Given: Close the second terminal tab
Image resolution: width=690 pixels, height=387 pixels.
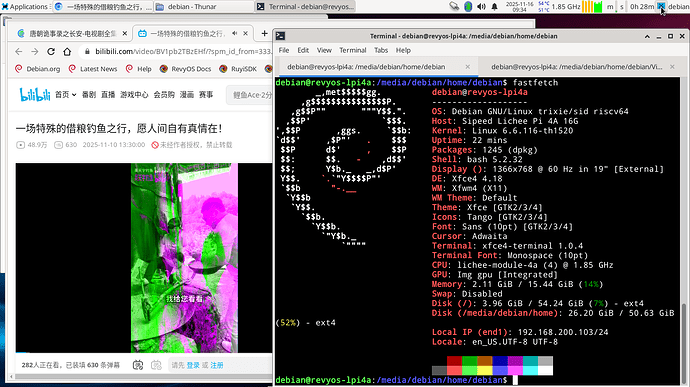Looking at the screenshot, I should (672, 67).
